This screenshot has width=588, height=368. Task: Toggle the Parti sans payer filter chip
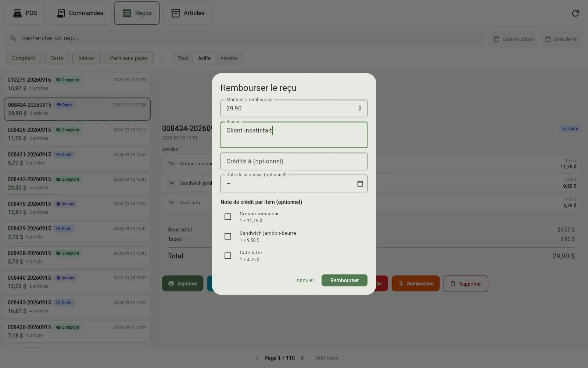click(x=129, y=58)
